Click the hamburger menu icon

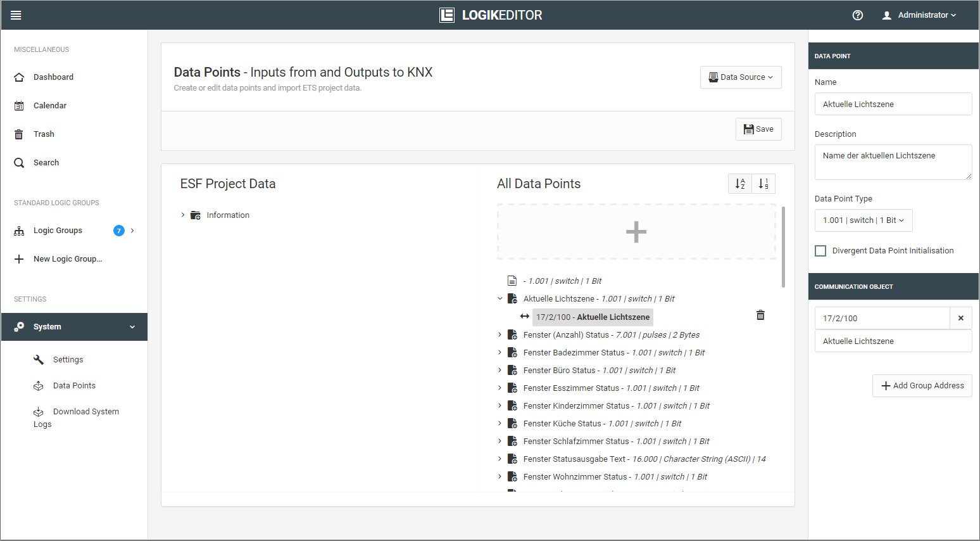point(16,15)
